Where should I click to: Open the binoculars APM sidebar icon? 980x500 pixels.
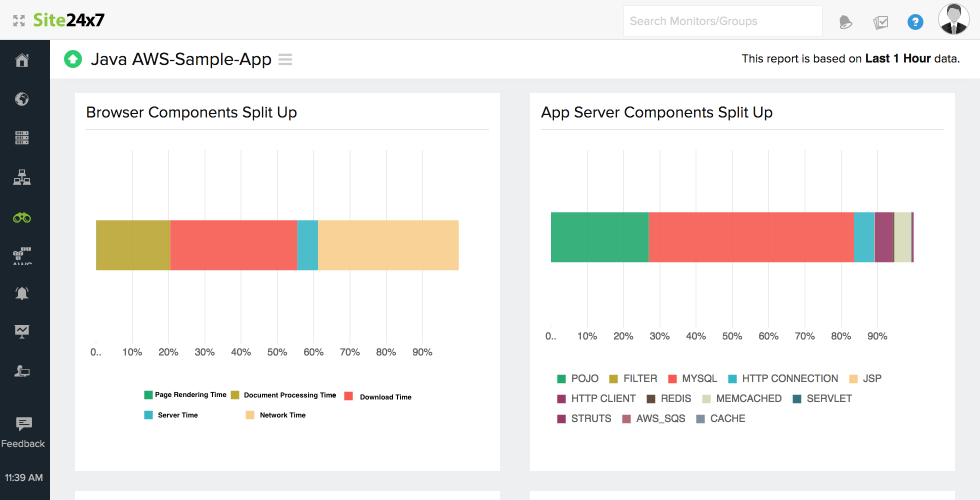22,217
